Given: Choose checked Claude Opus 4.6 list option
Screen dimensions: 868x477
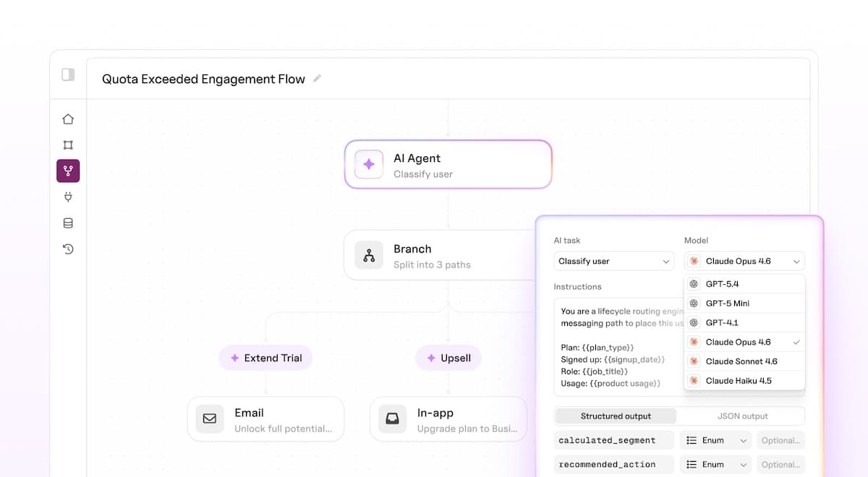Looking at the screenshot, I should click(x=744, y=342).
